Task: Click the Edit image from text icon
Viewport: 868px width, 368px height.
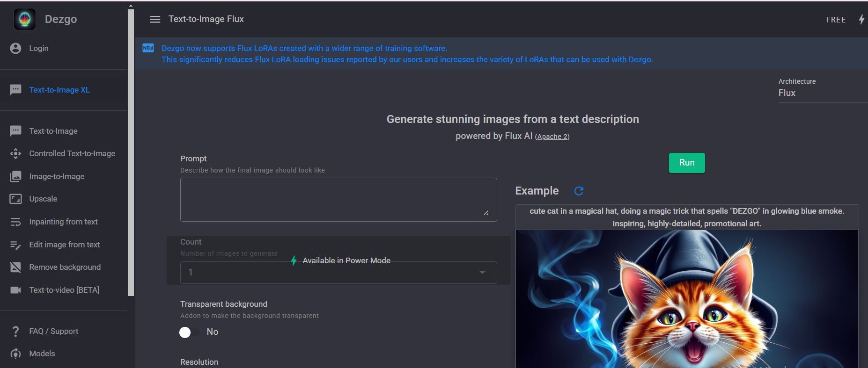Action: (x=15, y=245)
